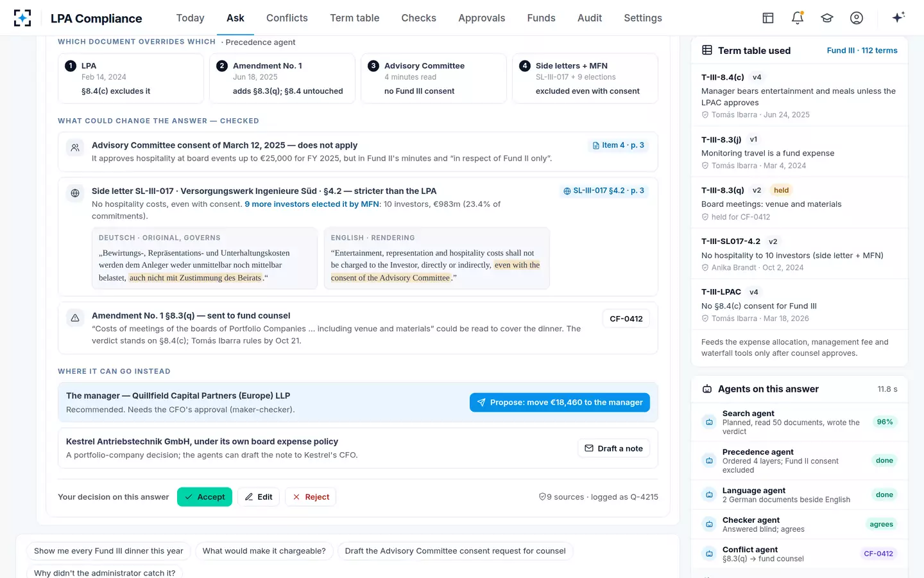Open the 9 more investors elected it link
Viewport: 924px width, 578px height.
click(312, 204)
